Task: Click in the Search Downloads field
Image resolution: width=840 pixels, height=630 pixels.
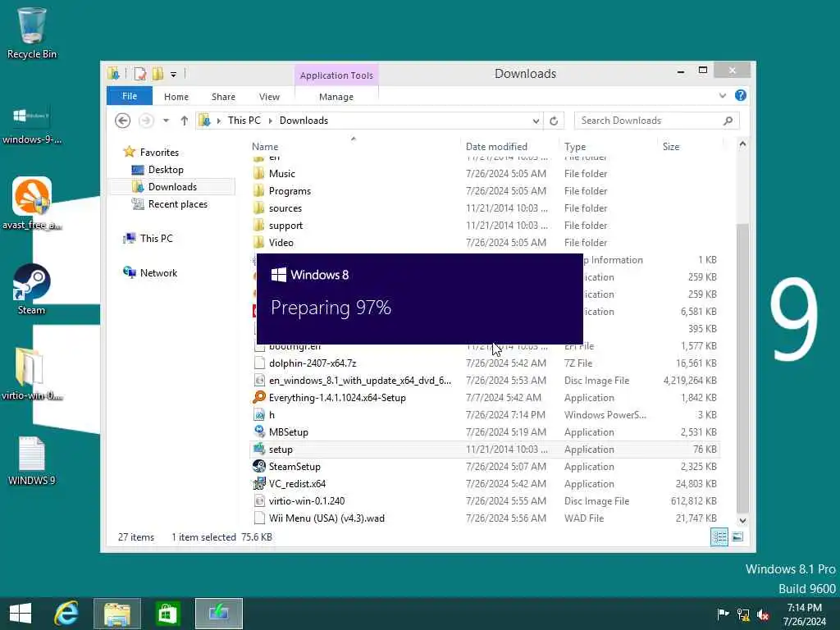Action: (648, 121)
